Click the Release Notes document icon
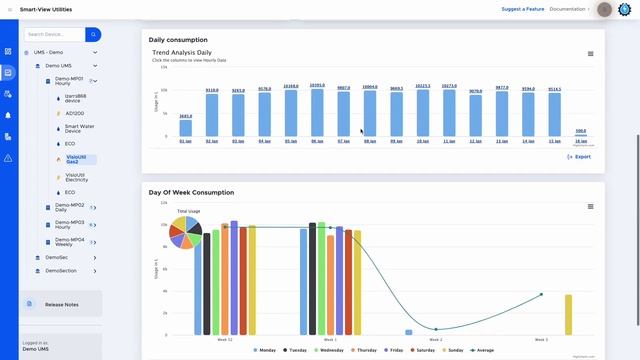The height and width of the screenshot is (360, 640). point(29,304)
